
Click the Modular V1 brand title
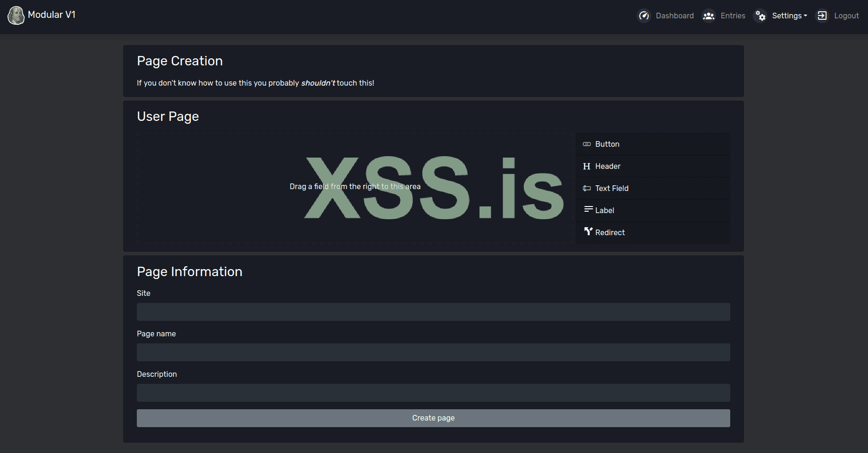click(x=52, y=15)
